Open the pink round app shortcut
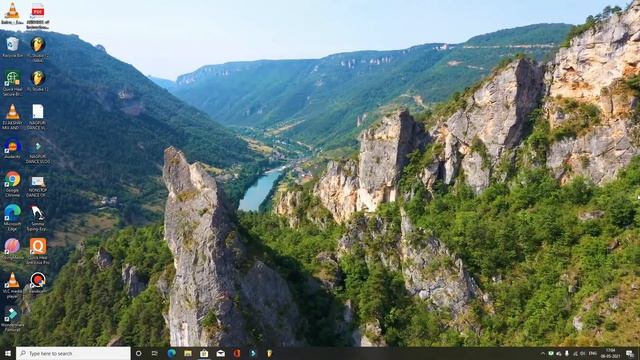The image size is (640, 360). 12,249
